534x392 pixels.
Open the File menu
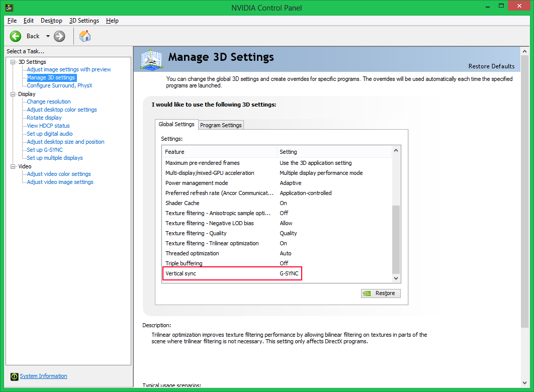click(x=12, y=21)
